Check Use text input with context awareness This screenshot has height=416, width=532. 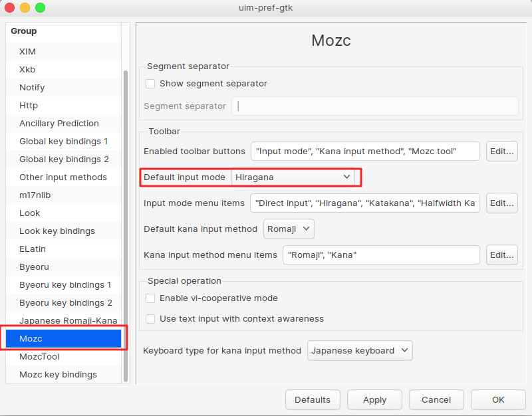pos(150,319)
